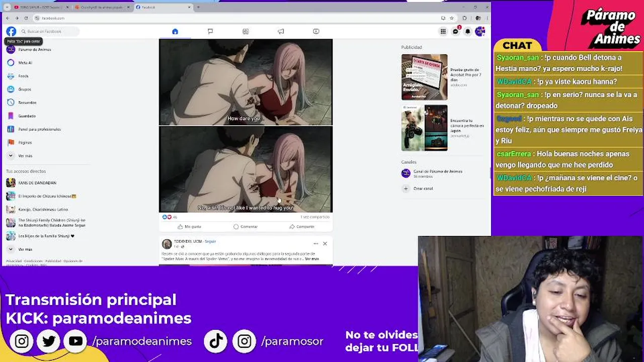Open TODO DEL UCM page avatar
Image resolution: width=644 pixels, height=362 pixels.
pos(167,244)
